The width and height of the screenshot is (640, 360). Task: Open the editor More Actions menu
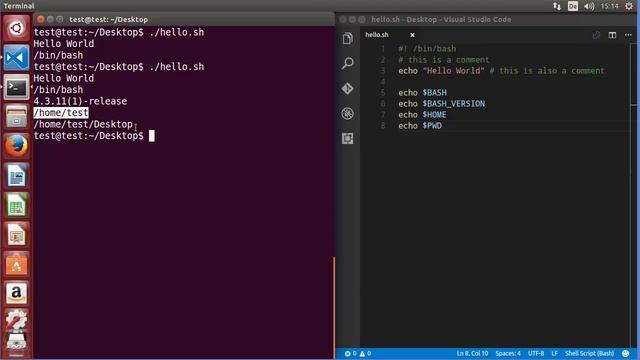[628, 35]
